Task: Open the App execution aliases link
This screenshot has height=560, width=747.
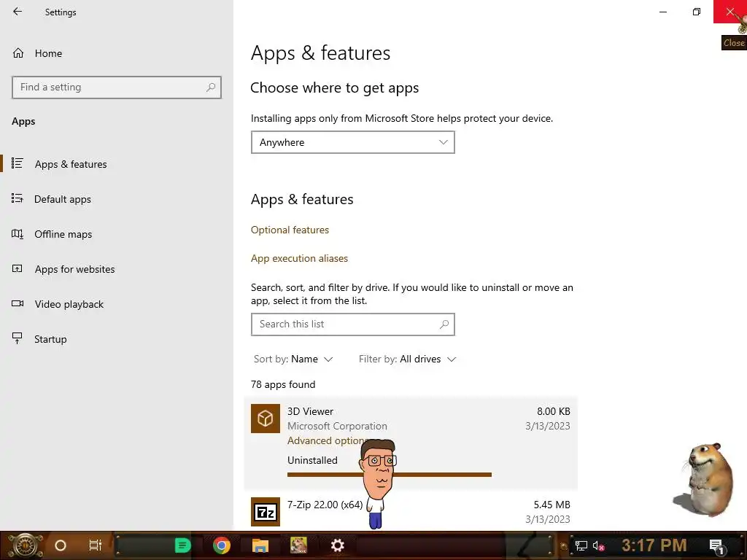Action: [x=299, y=259]
